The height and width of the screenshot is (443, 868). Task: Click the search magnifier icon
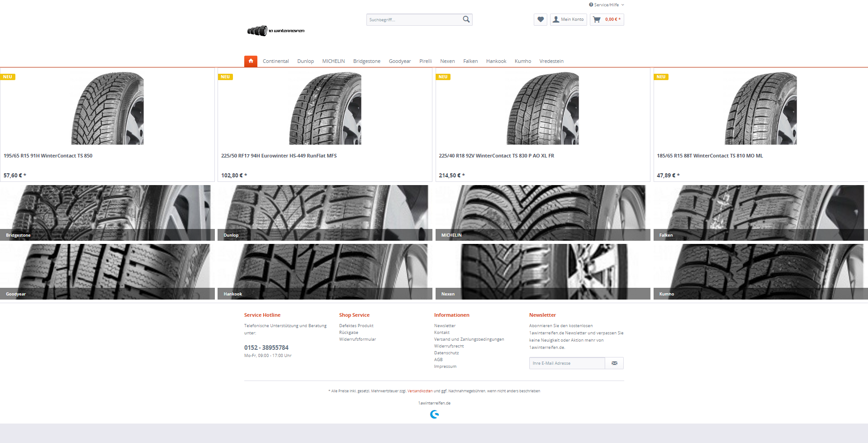tap(466, 19)
